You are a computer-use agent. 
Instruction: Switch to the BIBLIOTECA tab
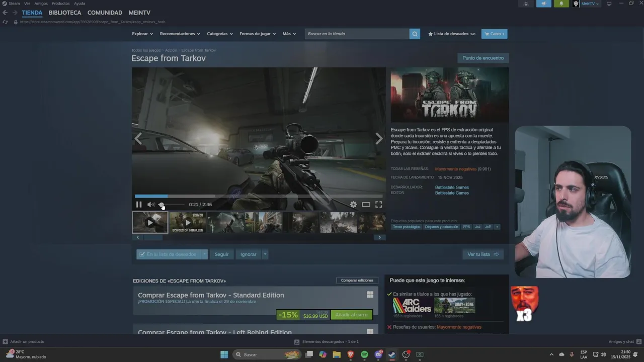pos(65,13)
